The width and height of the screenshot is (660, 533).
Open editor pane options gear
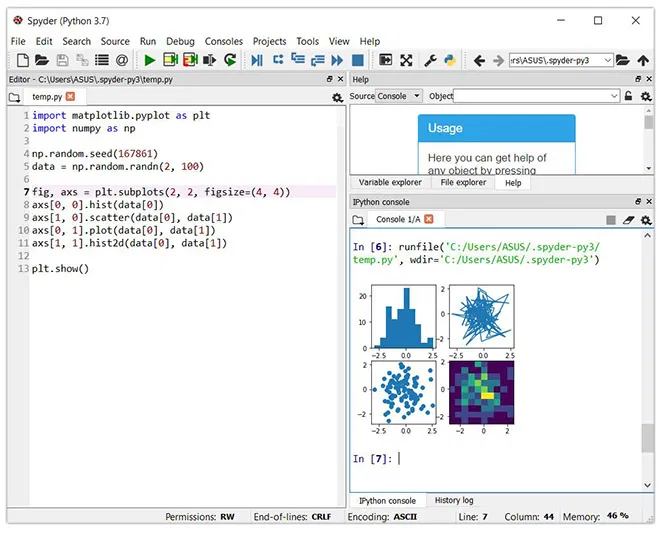337,98
